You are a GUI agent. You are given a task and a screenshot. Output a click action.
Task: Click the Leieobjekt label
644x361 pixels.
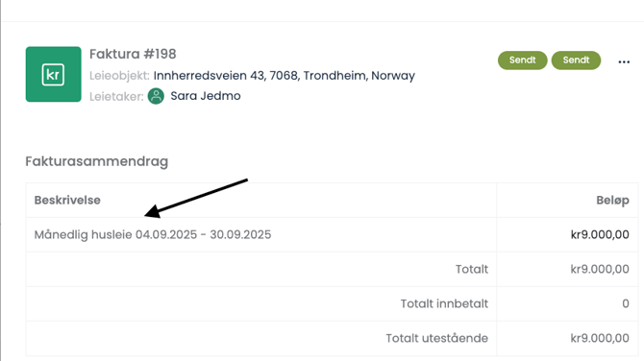click(119, 76)
